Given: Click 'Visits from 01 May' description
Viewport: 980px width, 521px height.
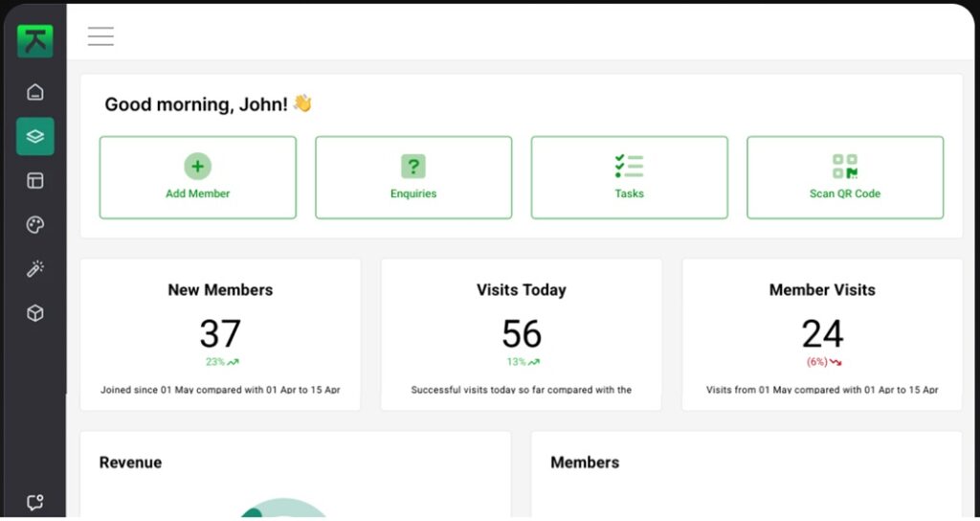Looking at the screenshot, I should tap(822, 390).
